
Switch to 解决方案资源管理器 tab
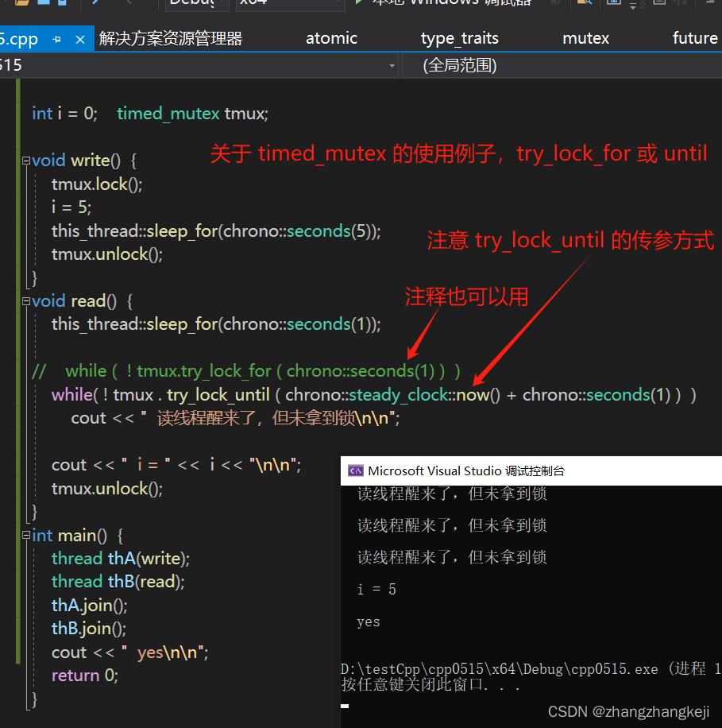pyautogui.click(x=171, y=38)
